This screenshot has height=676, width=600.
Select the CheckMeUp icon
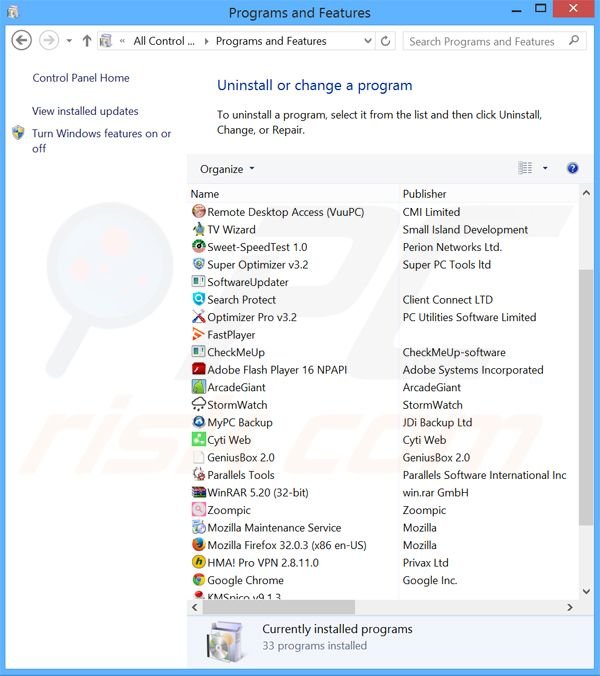click(x=199, y=352)
